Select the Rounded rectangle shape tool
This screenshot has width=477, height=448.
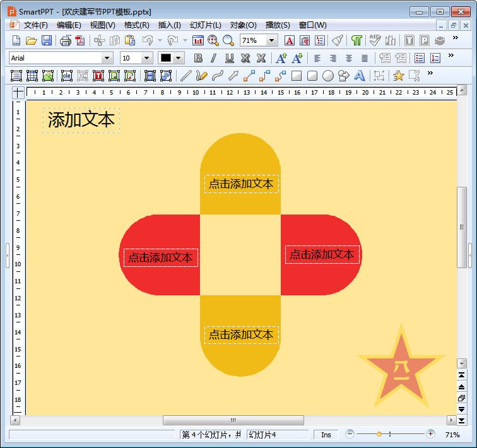(x=312, y=76)
